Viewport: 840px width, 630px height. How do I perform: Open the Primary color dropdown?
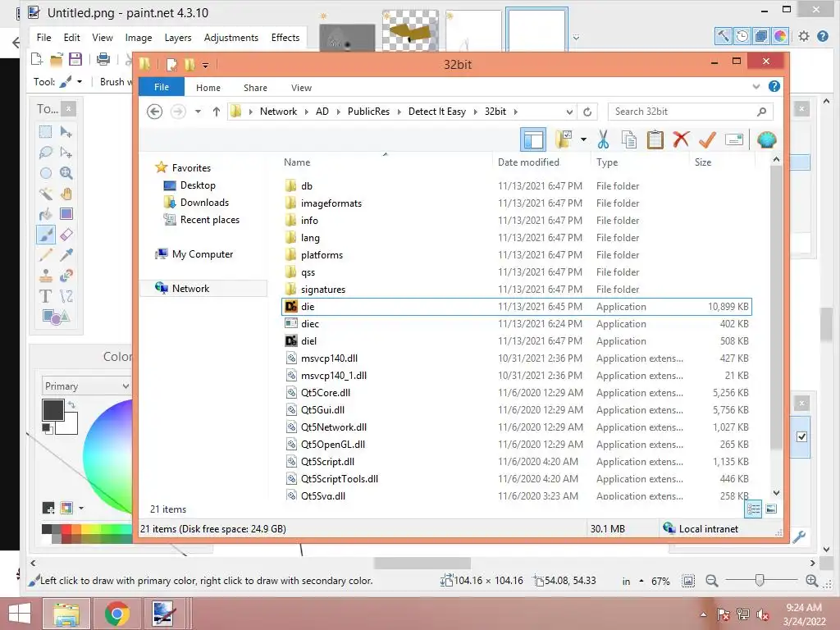click(86, 386)
